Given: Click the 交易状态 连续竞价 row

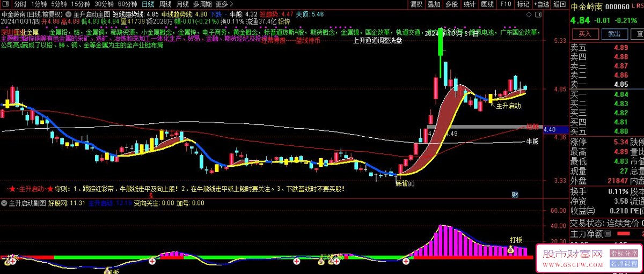Looking at the screenshot, I should (606, 223).
